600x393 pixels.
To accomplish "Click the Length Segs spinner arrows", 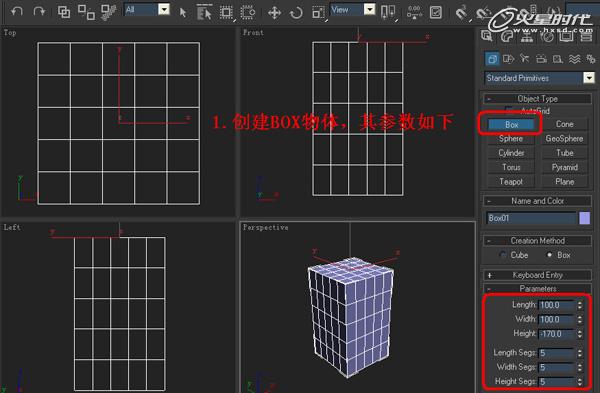I will click(580, 353).
